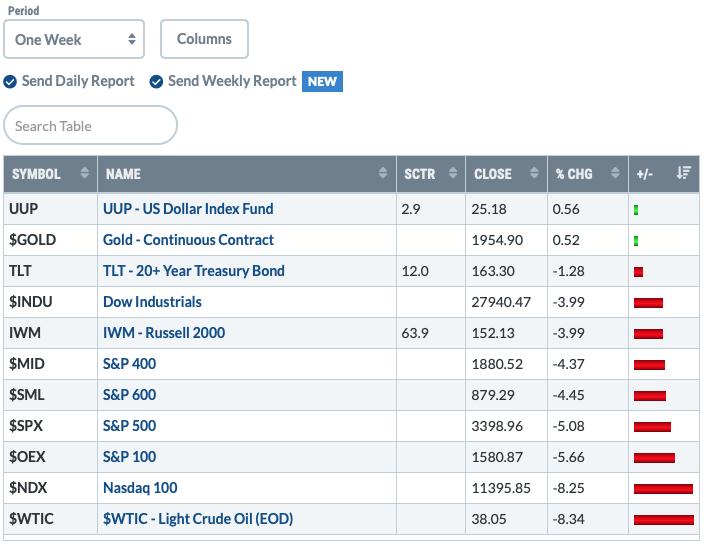704x544 pixels.
Task: Click close price 27940.47 for Dow
Action: pos(501,302)
